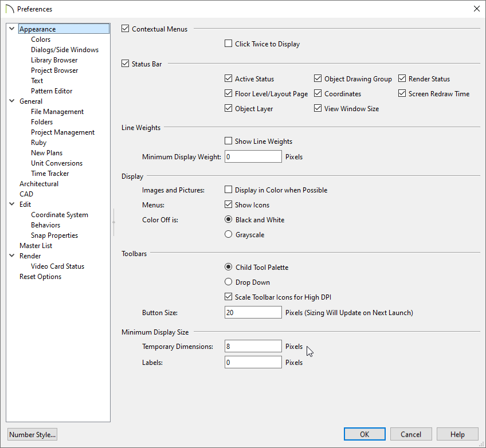Collapse the Render tree arrow
Screen dimensions: 486x448
12,256
